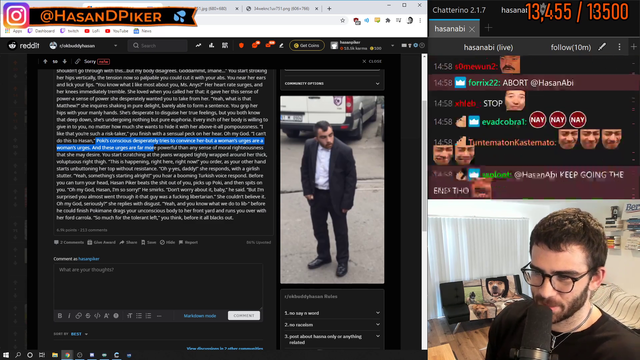The width and height of the screenshot is (640, 360).
Task: Close the 34wekncTuv751.png browser tab
Action: click(316, 9)
